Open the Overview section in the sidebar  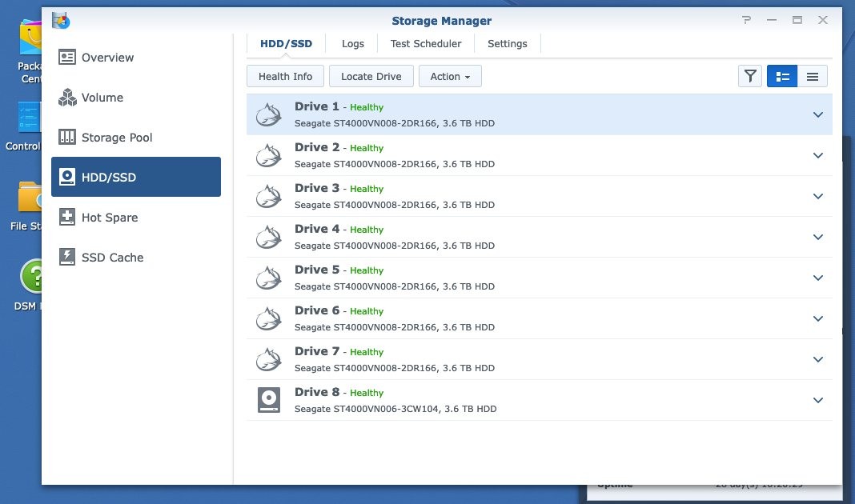coord(106,57)
